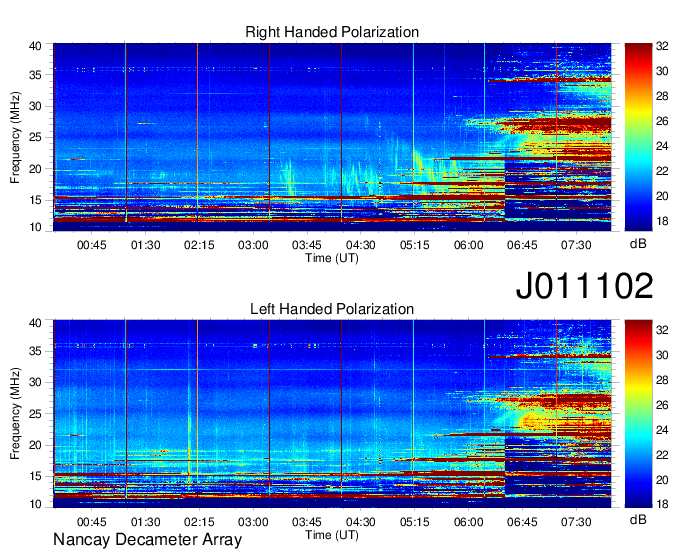680x552 pixels.
Task: Click 'Frequency (MHz)' axis label of bottom plot
Action: 15,414
